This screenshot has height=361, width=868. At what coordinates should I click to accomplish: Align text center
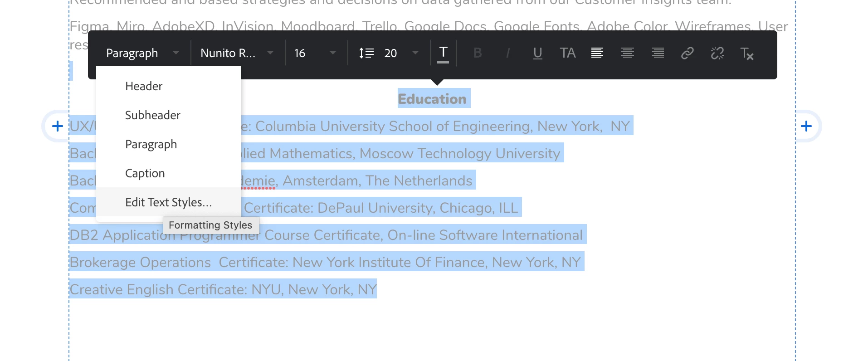point(628,54)
